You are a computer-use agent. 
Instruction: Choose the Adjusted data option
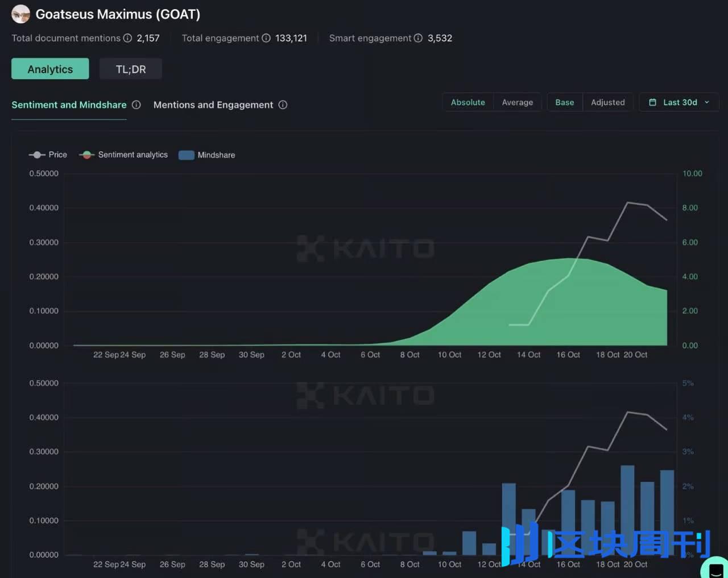point(608,102)
